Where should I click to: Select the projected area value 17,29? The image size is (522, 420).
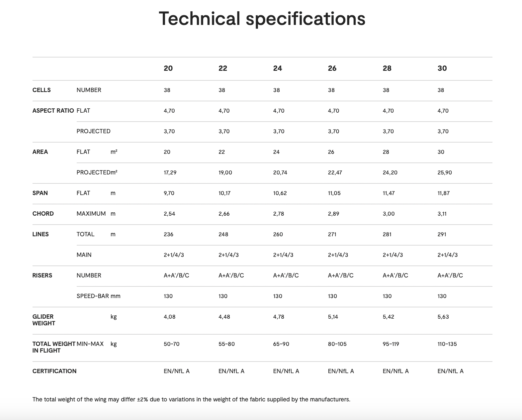click(x=170, y=172)
